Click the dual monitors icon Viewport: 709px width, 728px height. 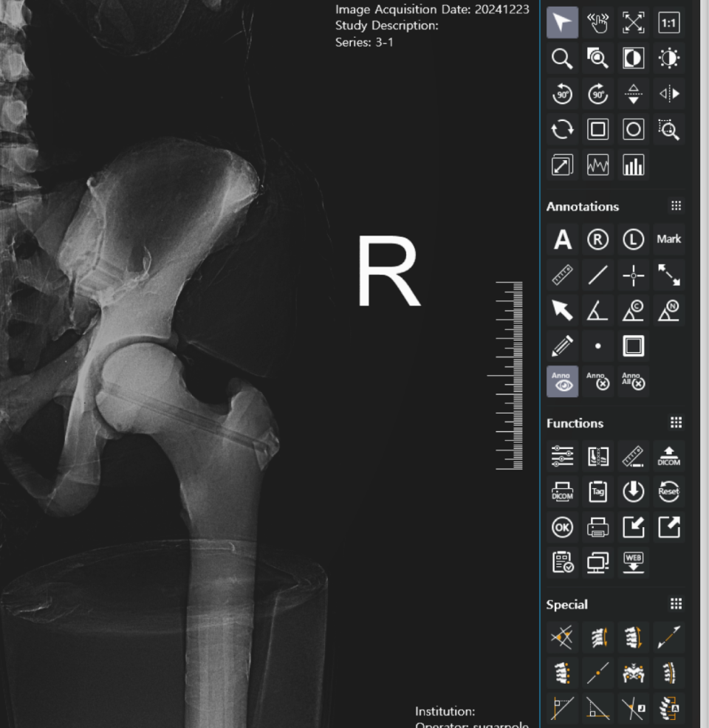tap(598, 563)
